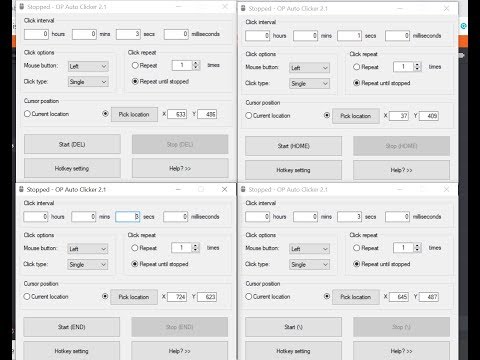Click the Y coordinate field showing 487
480x360 pixels.
pyautogui.click(x=429, y=297)
